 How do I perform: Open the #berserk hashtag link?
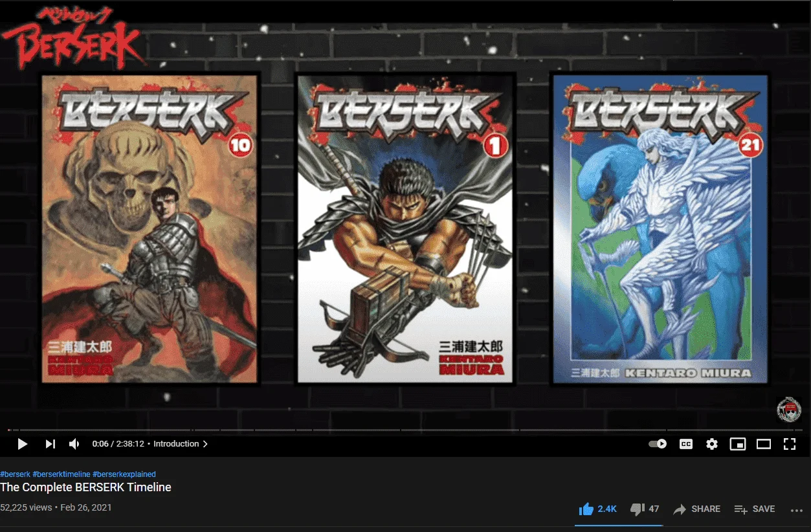[x=15, y=474]
